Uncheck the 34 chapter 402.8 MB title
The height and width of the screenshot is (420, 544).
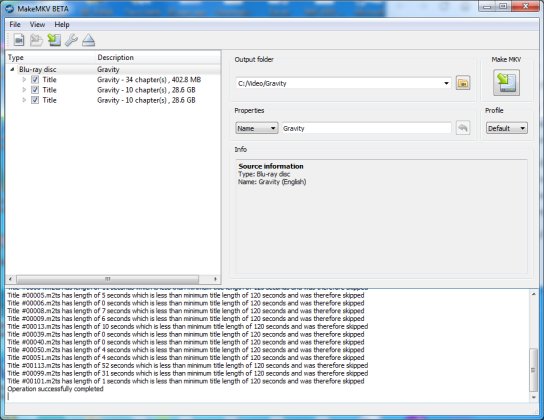point(35,80)
